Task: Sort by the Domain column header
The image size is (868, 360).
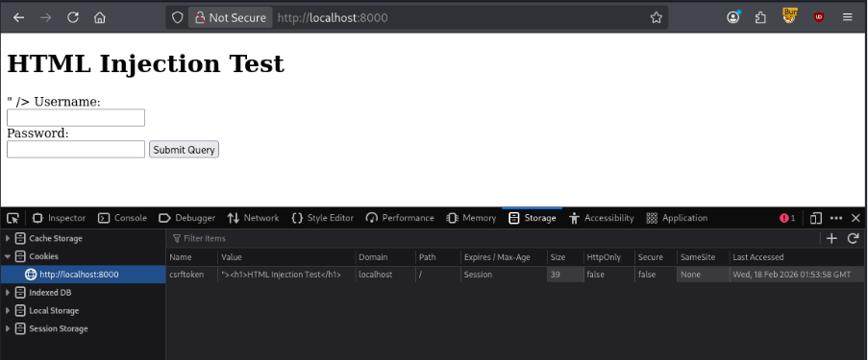Action: (x=385, y=257)
